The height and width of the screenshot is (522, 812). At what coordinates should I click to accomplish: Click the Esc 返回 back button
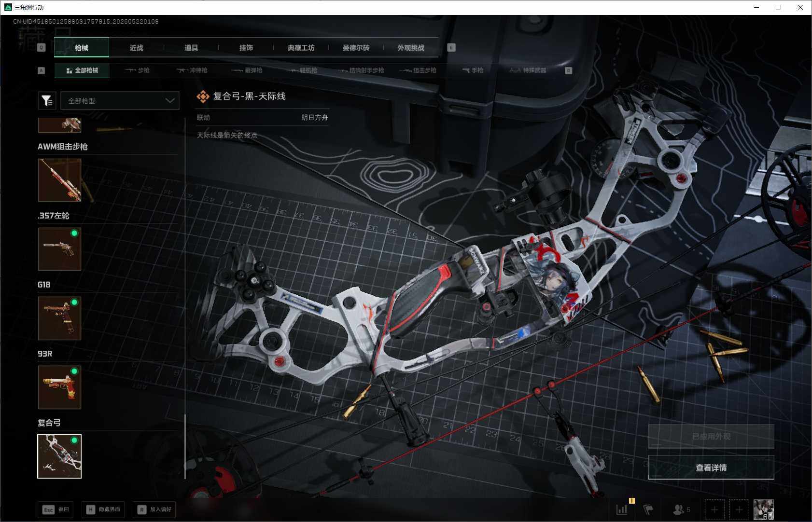(56, 509)
